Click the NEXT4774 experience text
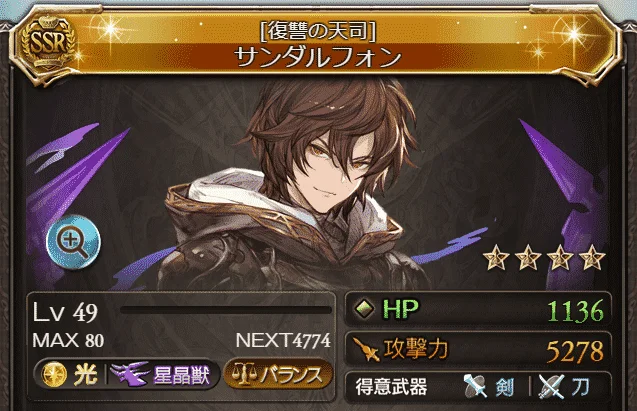This screenshot has width=637, height=411. [283, 341]
